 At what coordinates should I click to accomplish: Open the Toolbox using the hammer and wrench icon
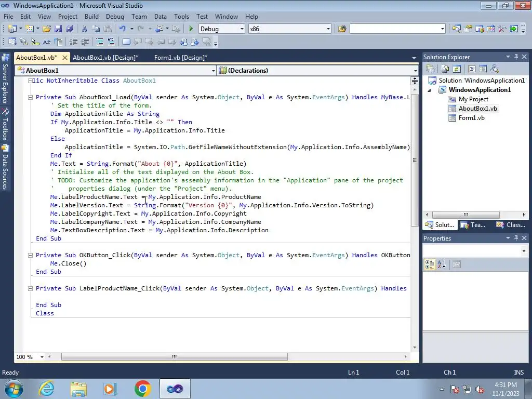502,29
